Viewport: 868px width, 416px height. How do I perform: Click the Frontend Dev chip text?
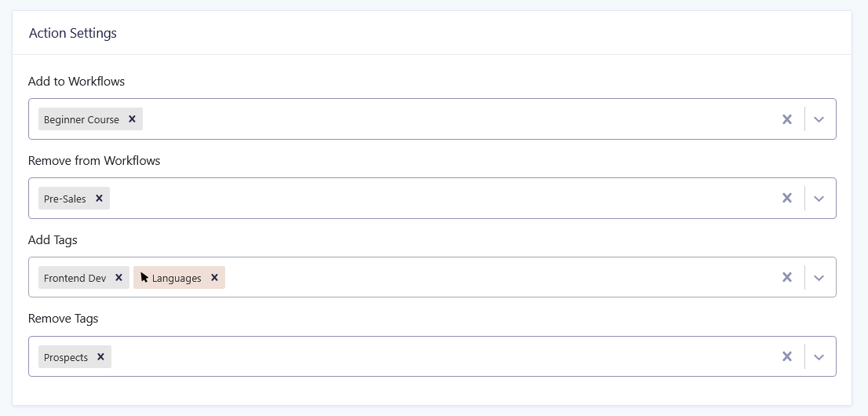click(75, 278)
